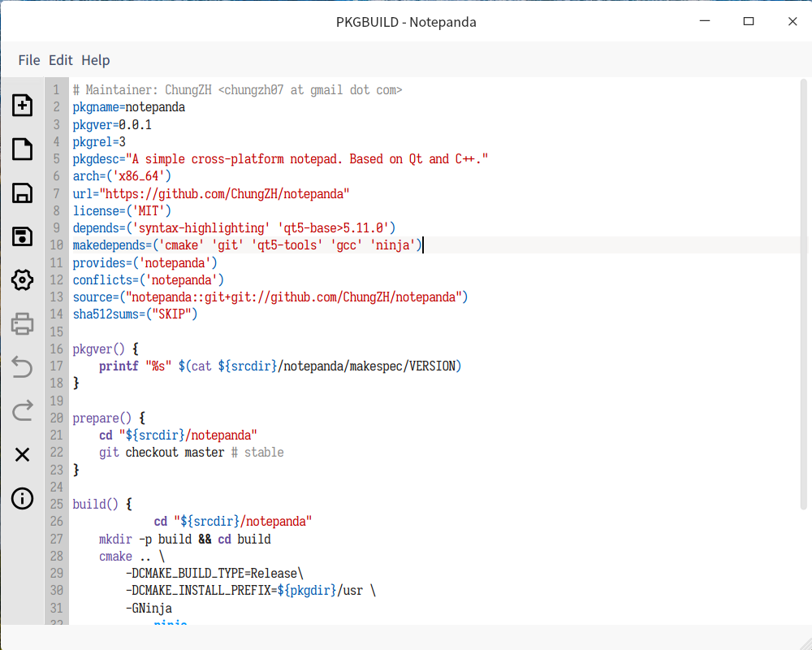This screenshot has width=812, height=650.
Task: Click the 'pkgrel=3' line
Action: point(99,142)
